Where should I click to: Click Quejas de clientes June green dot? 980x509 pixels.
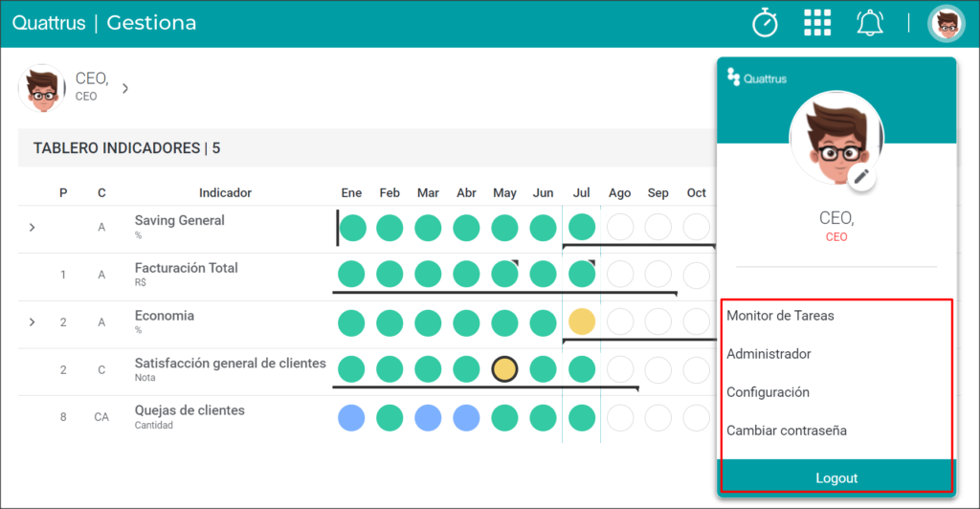tap(544, 418)
